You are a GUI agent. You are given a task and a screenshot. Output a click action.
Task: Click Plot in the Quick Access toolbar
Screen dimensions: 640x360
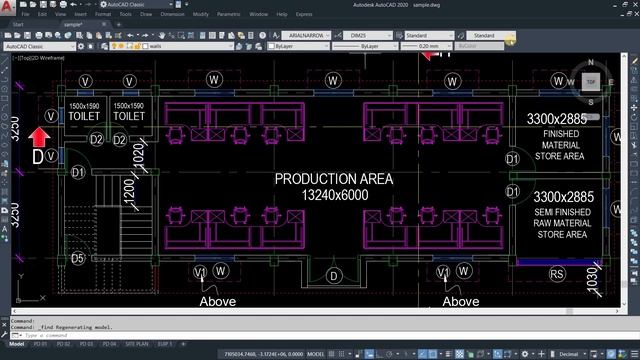[x=63, y=4]
